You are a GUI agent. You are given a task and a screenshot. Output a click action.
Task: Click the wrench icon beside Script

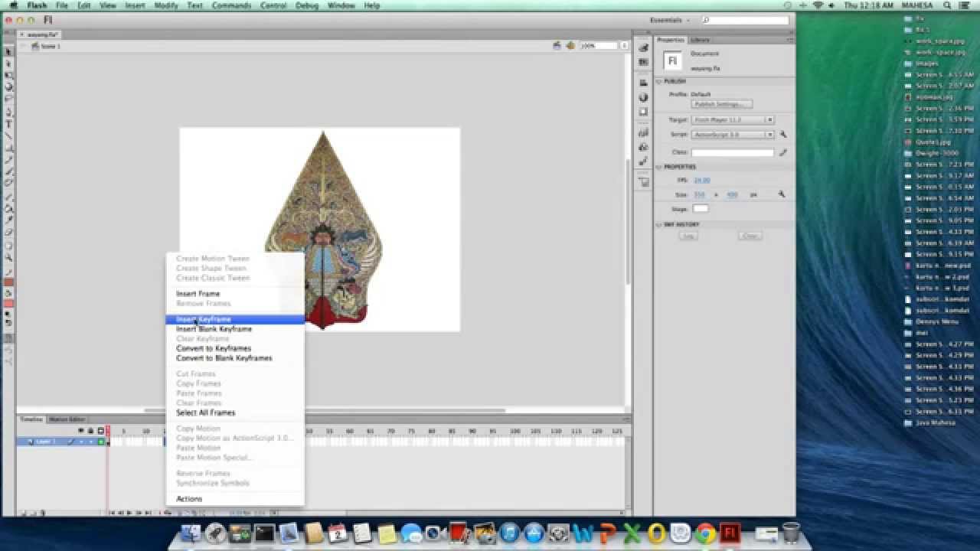pyautogui.click(x=782, y=134)
